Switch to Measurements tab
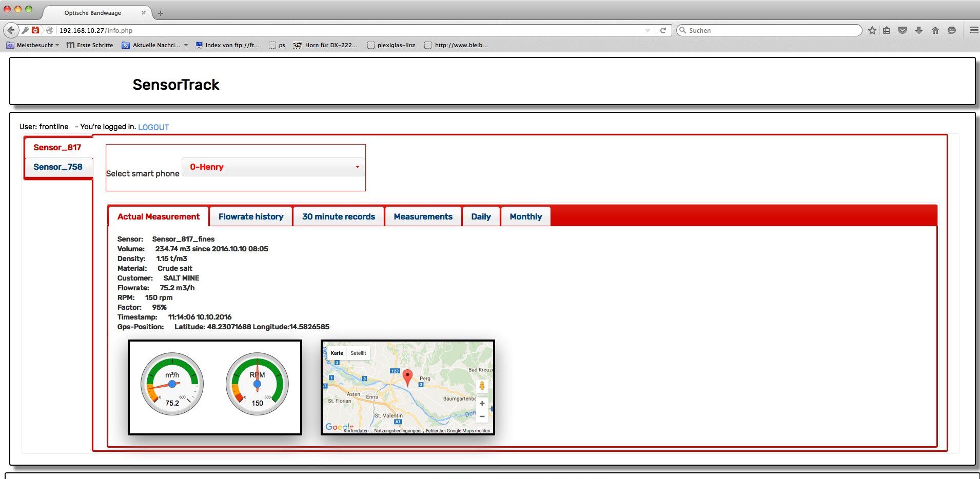980x479 pixels. click(423, 216)
